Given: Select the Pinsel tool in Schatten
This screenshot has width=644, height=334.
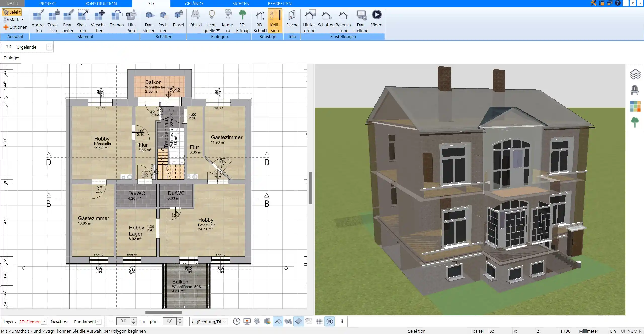Looking at the screenshot, I should [x=178, y=18].
